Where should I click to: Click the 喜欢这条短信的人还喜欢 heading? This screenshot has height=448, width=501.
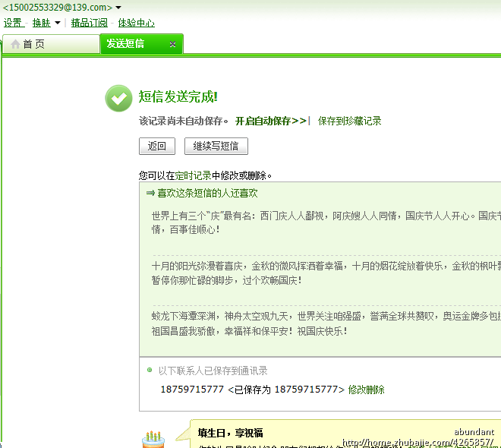coord(207,193)
